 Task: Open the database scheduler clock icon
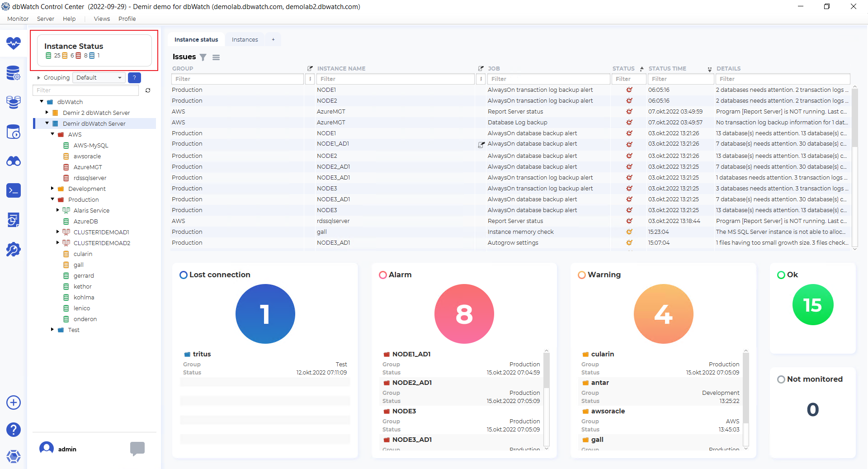(x=14, y=132)
